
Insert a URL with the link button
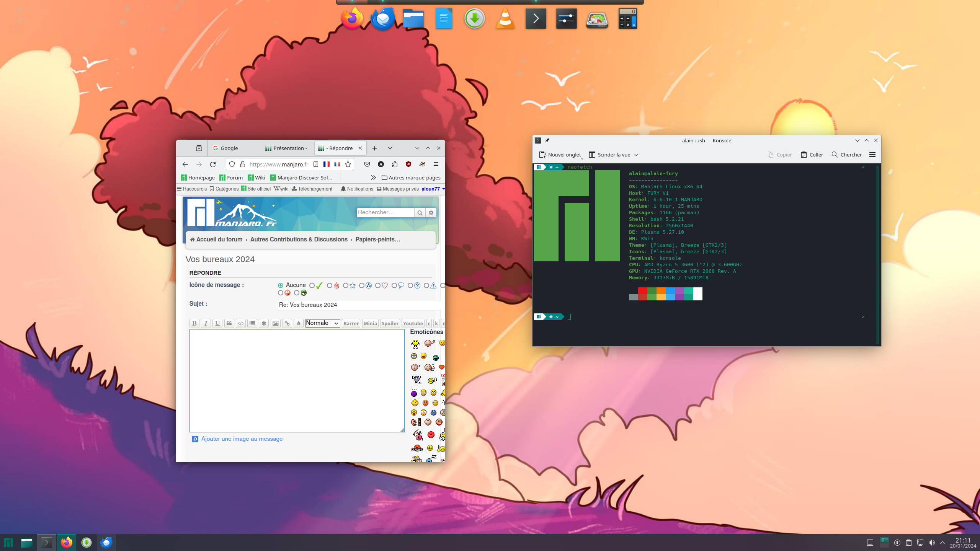tap(287, 323)
